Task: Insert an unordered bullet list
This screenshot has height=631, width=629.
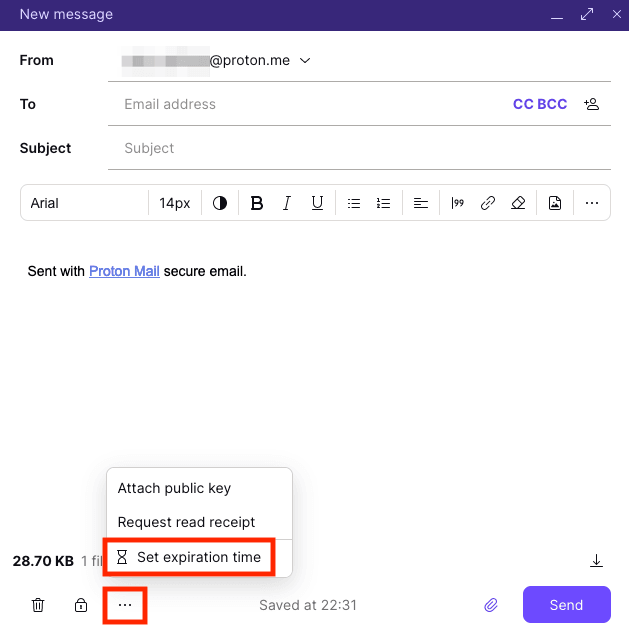Action: pyautogui.click(x=354, y=203)
